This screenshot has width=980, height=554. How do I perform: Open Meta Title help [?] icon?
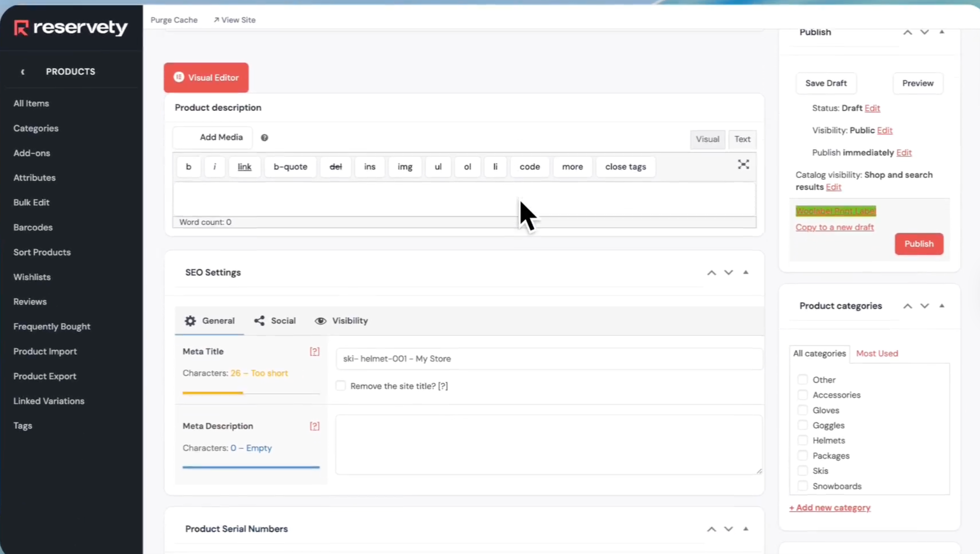[x=314, y=351]
